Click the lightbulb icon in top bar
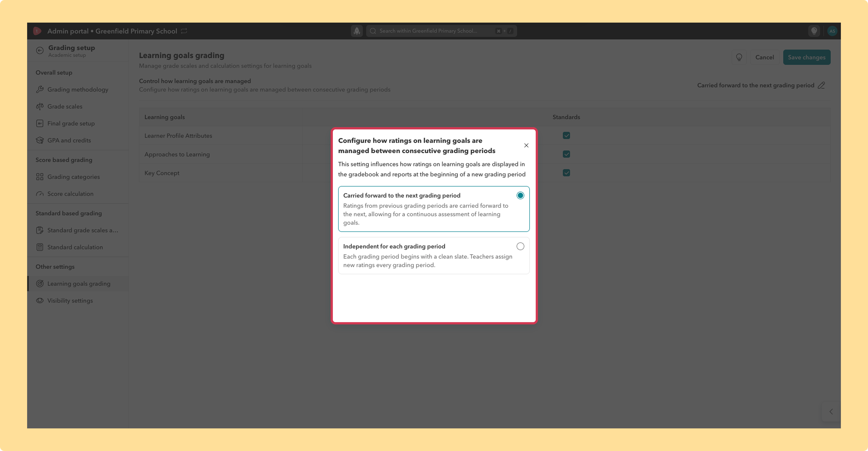 [x=814, y=31]
